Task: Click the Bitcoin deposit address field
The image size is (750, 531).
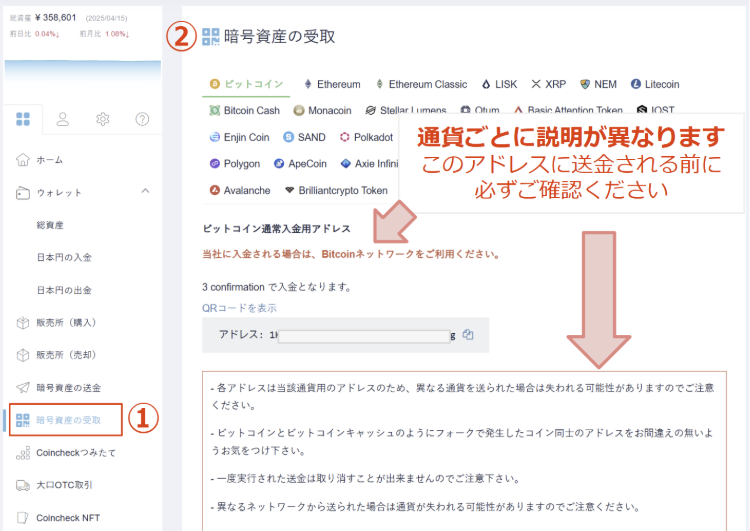Action: point(364,336)
